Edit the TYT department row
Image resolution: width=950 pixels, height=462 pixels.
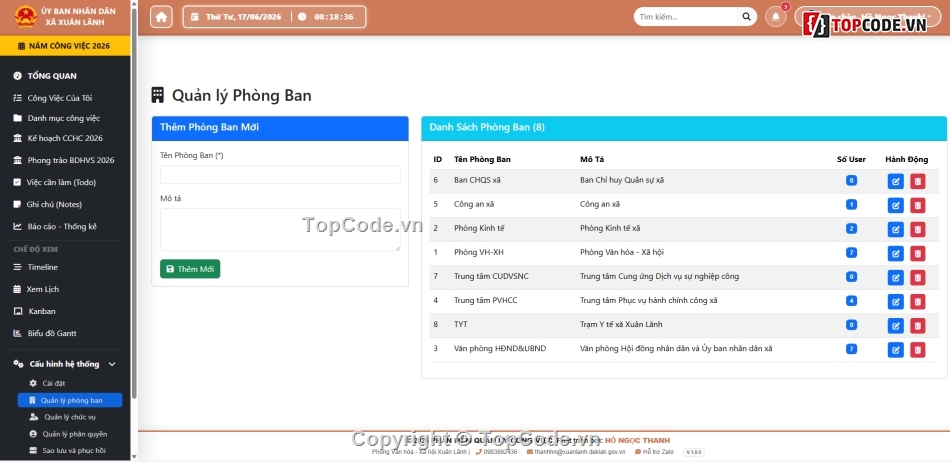pos(895,326)
